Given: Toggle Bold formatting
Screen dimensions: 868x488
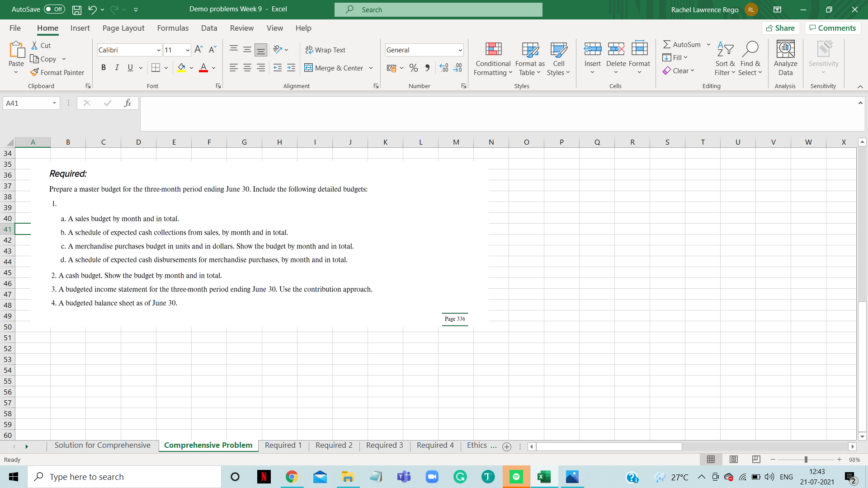Looking at the screenshot, I should [104, 68].
